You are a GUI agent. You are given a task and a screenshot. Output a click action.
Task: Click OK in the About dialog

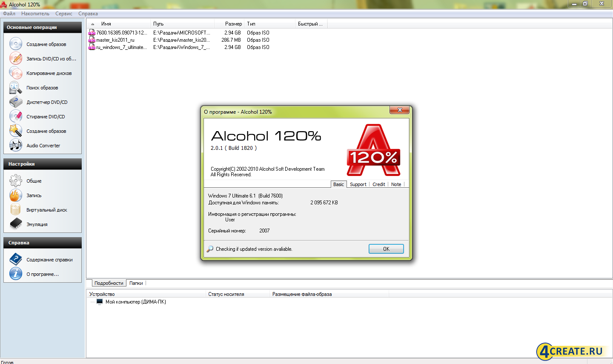tap(386, 249)
